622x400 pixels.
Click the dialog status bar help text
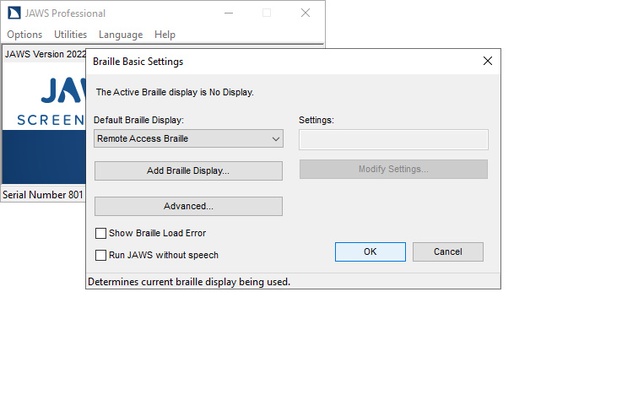[189, 282]
